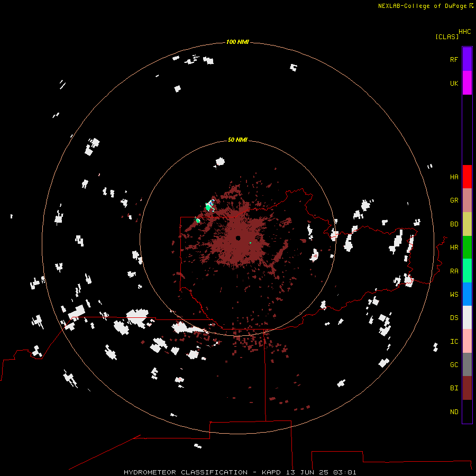Image resolution: width=476 pixels, height=476 pixels.
Task: Click the RA legend label
Action: 454,271
